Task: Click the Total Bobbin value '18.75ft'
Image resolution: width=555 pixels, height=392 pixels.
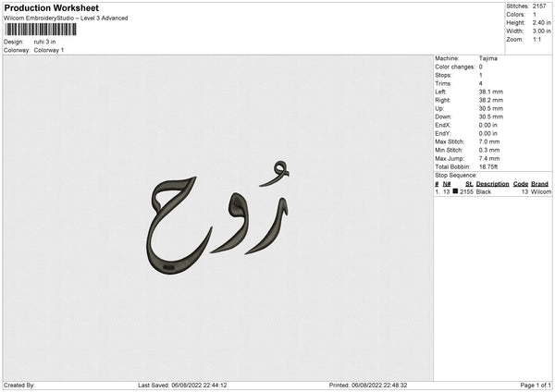Action: (488, 166)
